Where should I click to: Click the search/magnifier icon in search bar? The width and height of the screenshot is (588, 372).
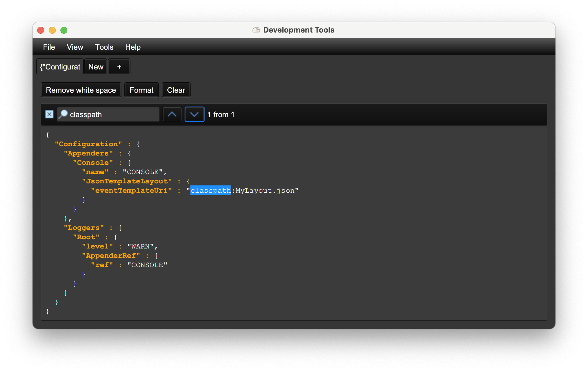click(x=64, y=114)
